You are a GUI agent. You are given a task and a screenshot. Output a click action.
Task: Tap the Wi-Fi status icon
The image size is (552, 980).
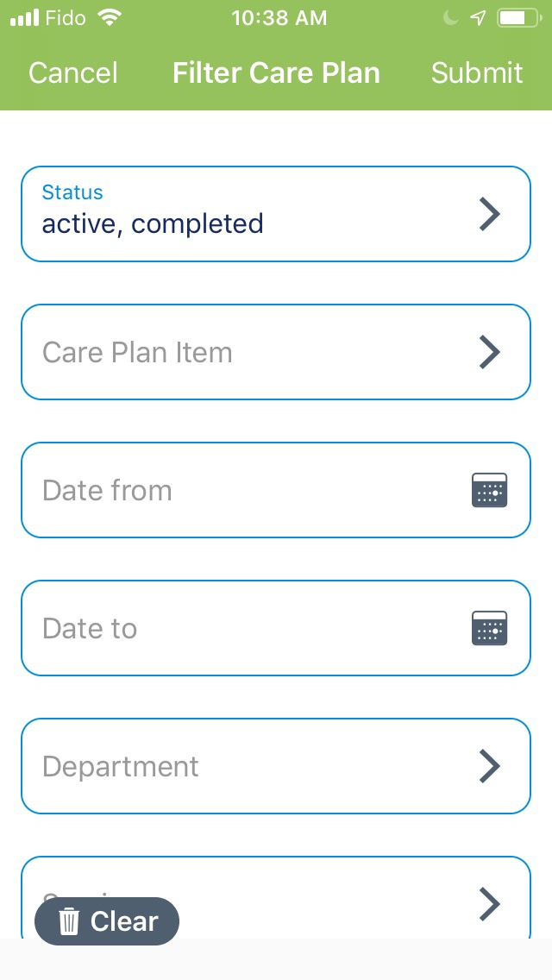point(110,18)
